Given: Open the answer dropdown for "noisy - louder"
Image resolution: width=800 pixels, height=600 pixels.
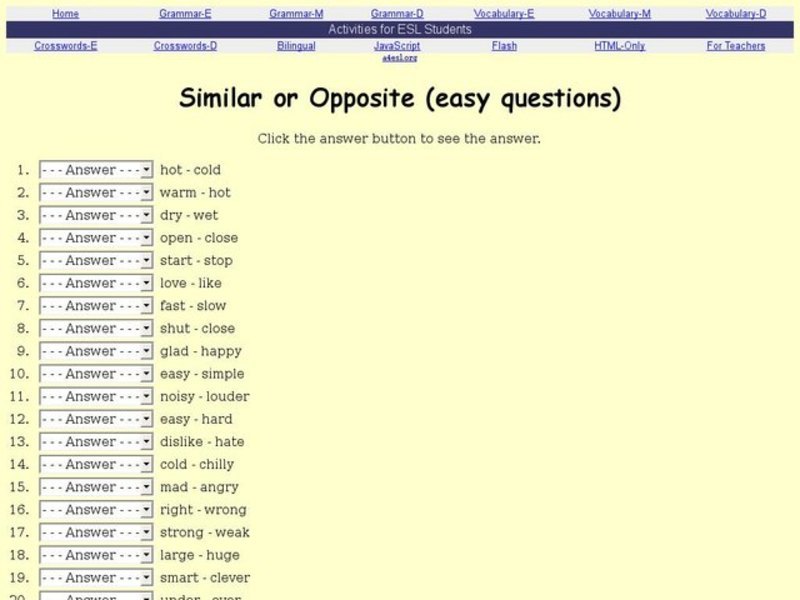Looking at the screenshot, I should (94, 396).
